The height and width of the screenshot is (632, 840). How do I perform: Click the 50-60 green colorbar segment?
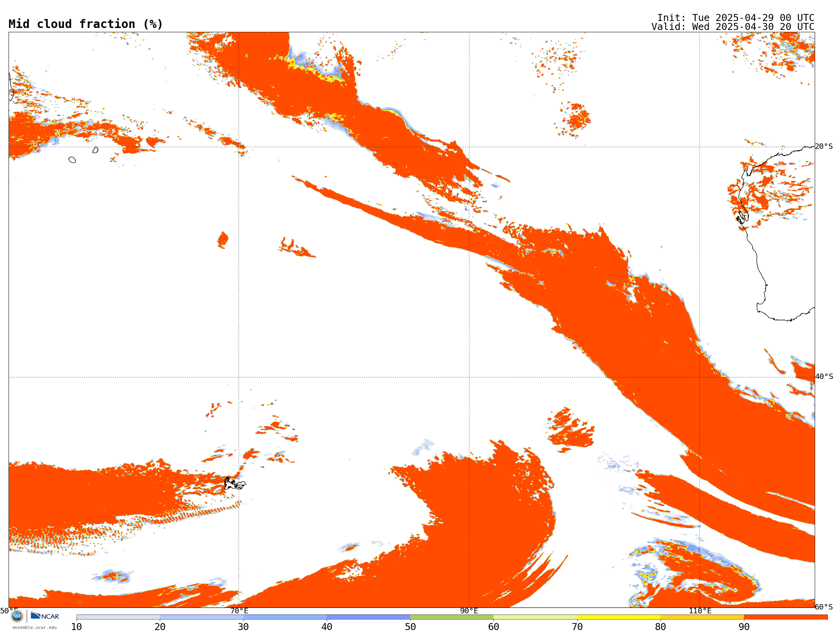click(452, 617)
